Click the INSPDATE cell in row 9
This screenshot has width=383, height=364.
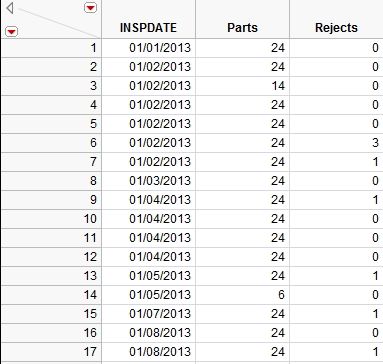coord(148,200)
